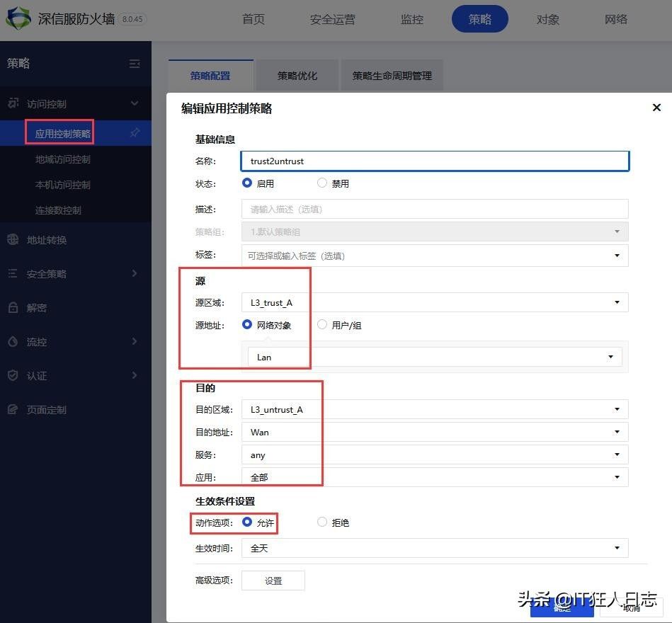Click the 安全策略 list icon
The height and width of the screenshot is (623, 672).
13,273
